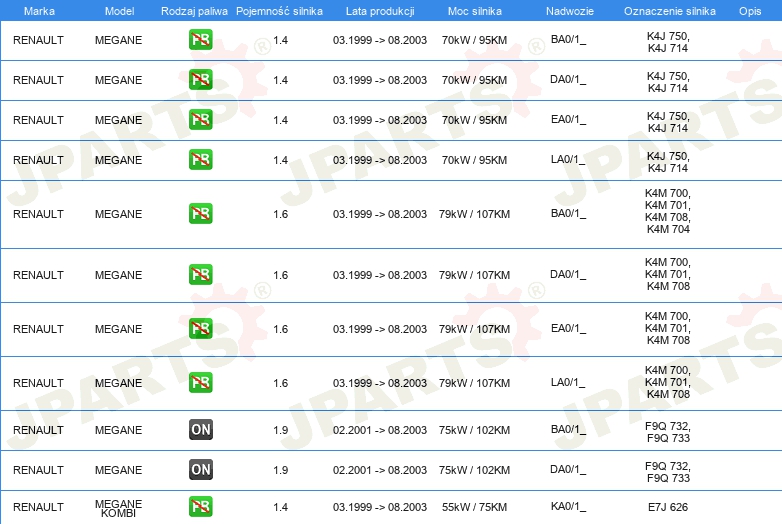The width and height of the screenshot is (782, 524).
Task: Select the 1.4 capacity in the KA0/1_ row
Action: pos(280,507)
